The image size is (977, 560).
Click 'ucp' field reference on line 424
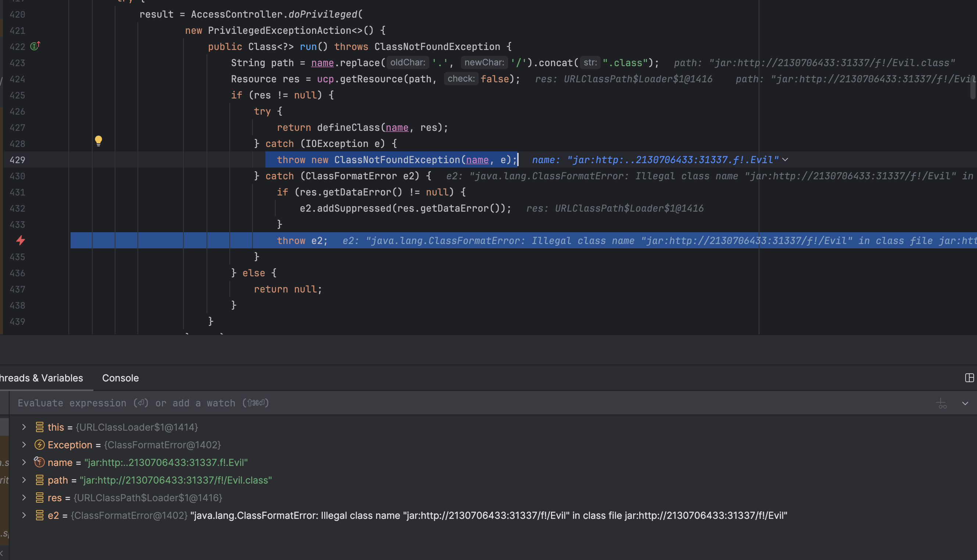(x=325, y=79)
